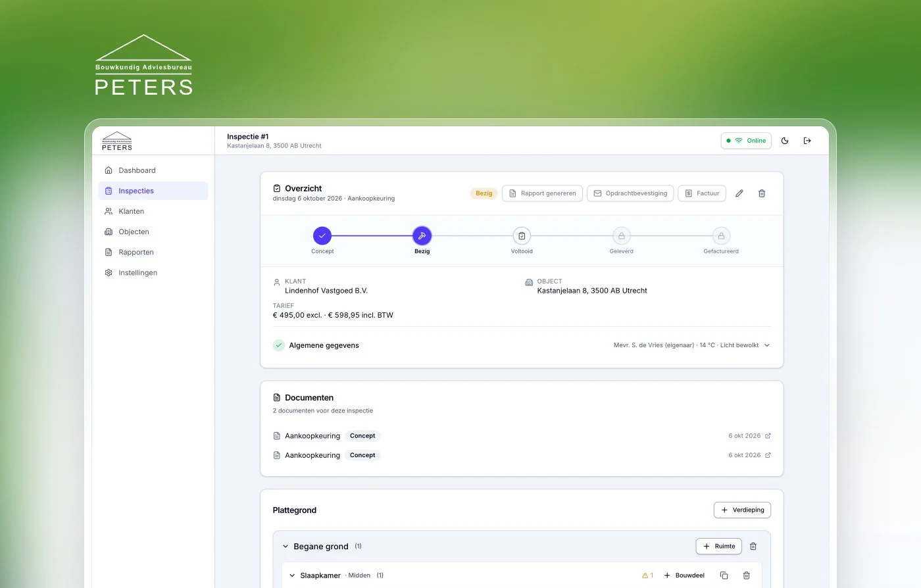
Task: Click the Algemene gegevens green checkmark
Action: [279, 345]
